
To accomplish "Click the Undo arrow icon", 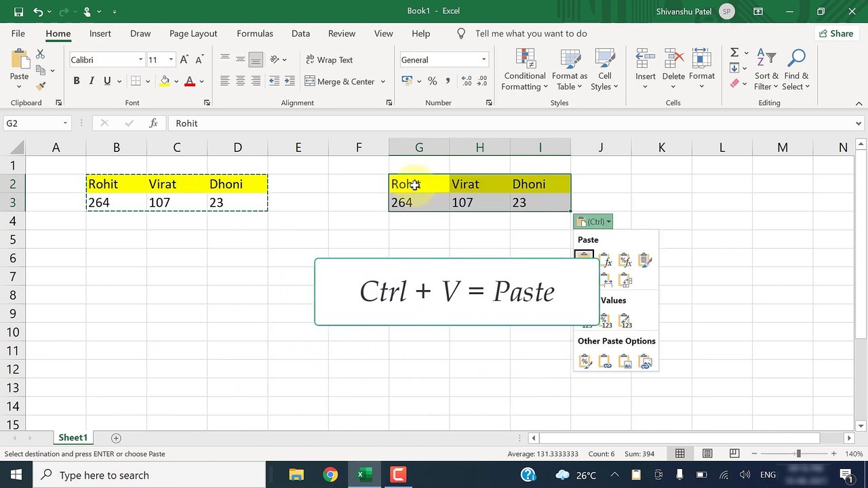I will coord(38,12).
